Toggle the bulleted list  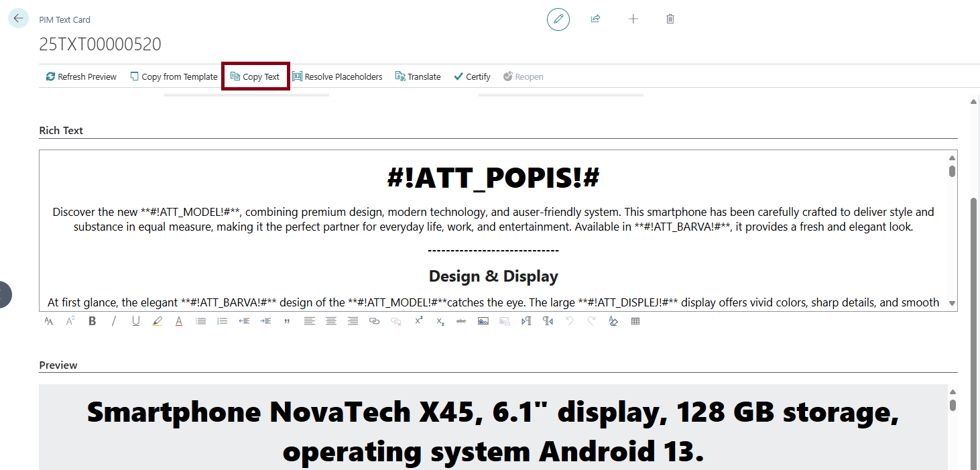tap(200, 320)
